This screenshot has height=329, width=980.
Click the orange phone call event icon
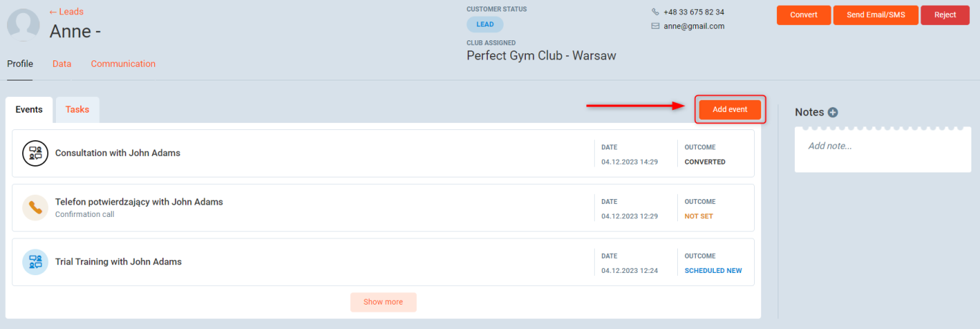[35, 208]
